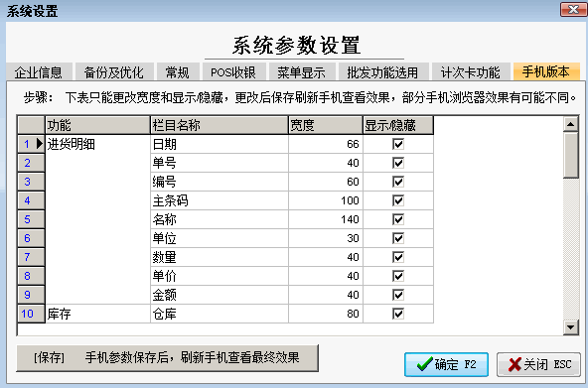Click the 库存 function cell
This screenshot has width=588, height=388.
coord(97,314)
